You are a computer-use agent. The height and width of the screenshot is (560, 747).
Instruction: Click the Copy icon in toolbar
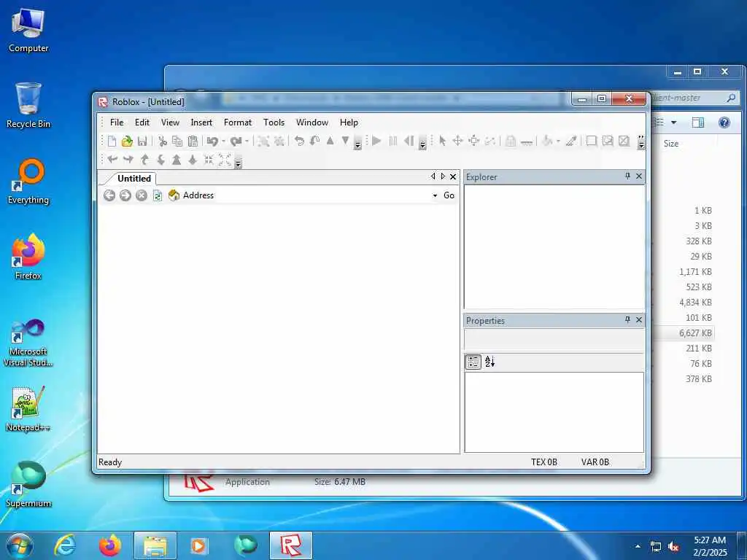(177, 141)
